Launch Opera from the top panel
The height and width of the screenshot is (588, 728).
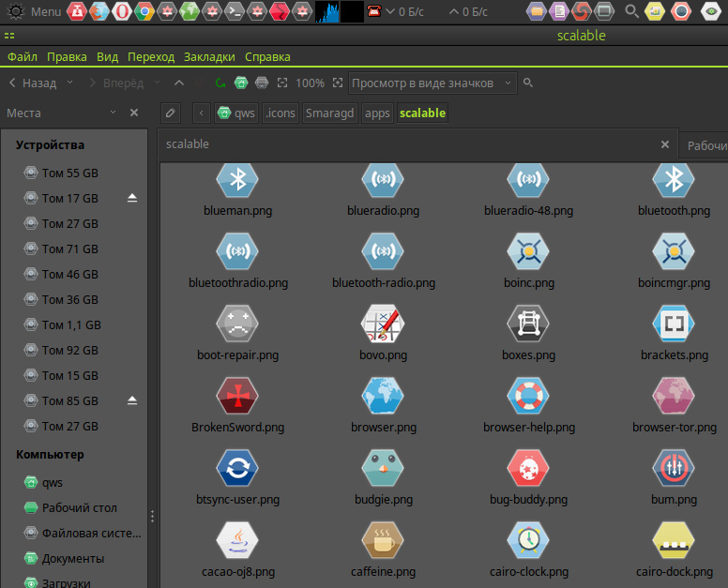pyautogui.click(x=122, y=11)
